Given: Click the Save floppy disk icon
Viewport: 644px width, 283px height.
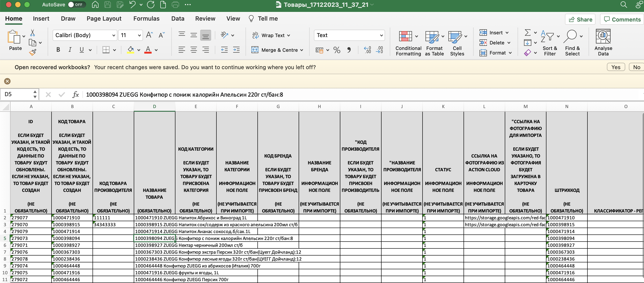Looking at the screenshot, I should 107,5.
